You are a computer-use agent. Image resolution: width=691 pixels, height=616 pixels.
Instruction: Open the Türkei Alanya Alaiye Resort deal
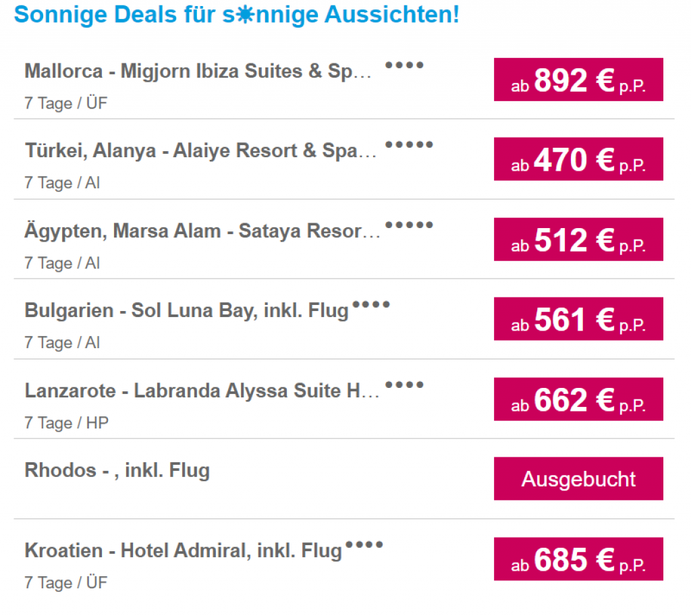[x=200, y=150]
